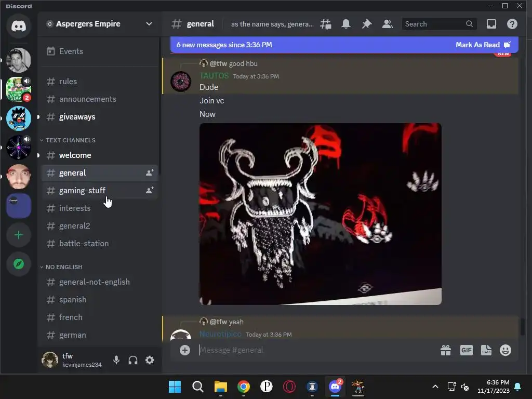Explore discoverable servers compass icon
Screen dimensions: 532x399
pos(19,264)
